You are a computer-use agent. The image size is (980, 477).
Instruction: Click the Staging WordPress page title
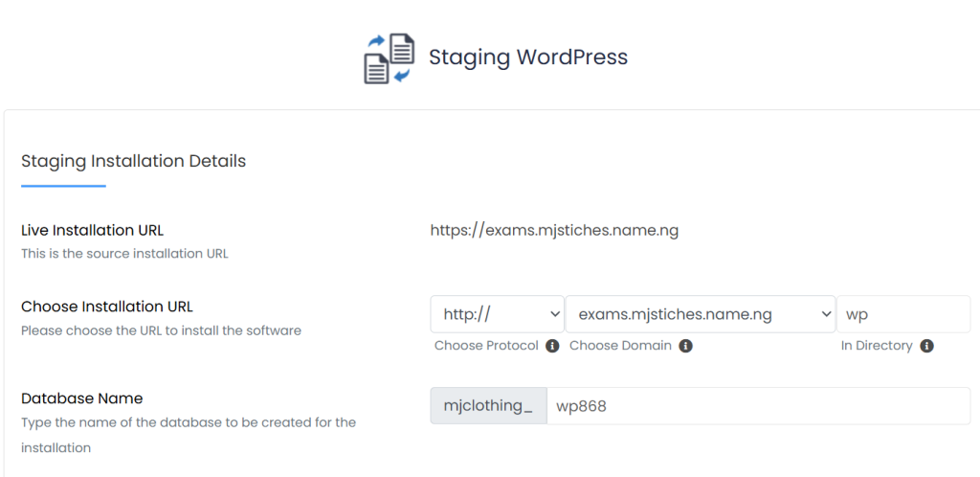[x=527, y=57]
